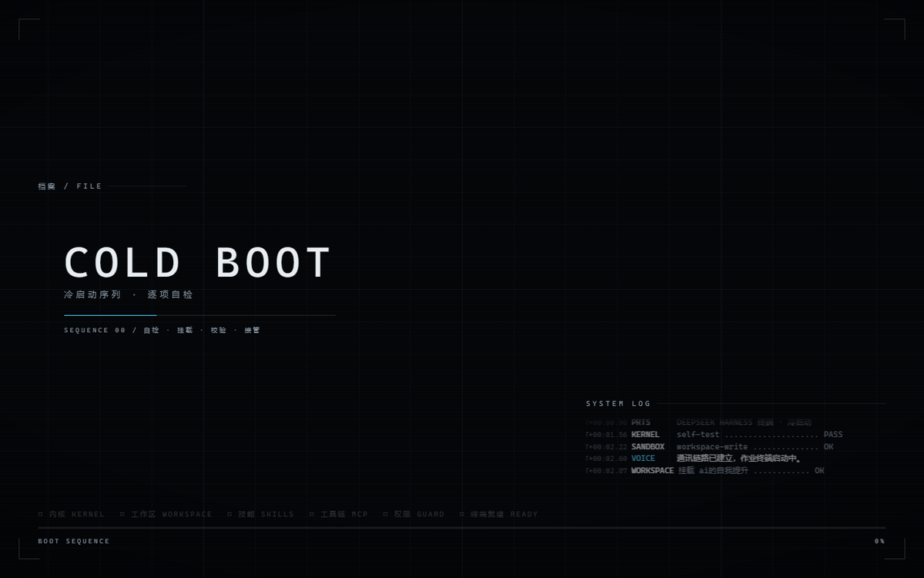Click the 终端就绪 READY status indicator square

pyautogui.click(x=462, y=514)
